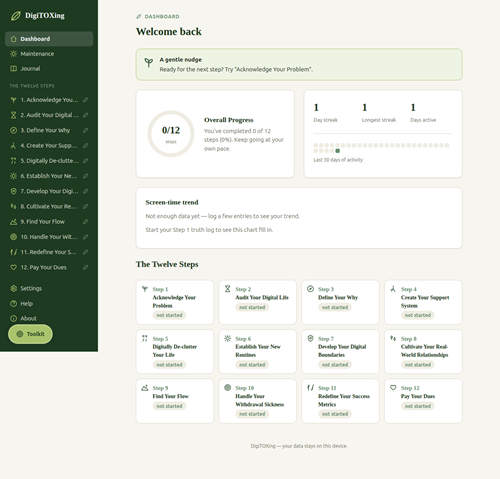Viewport: 500px width, 479px height.
Task: Click the Maintenance sun icon
Action: point(13,54)
